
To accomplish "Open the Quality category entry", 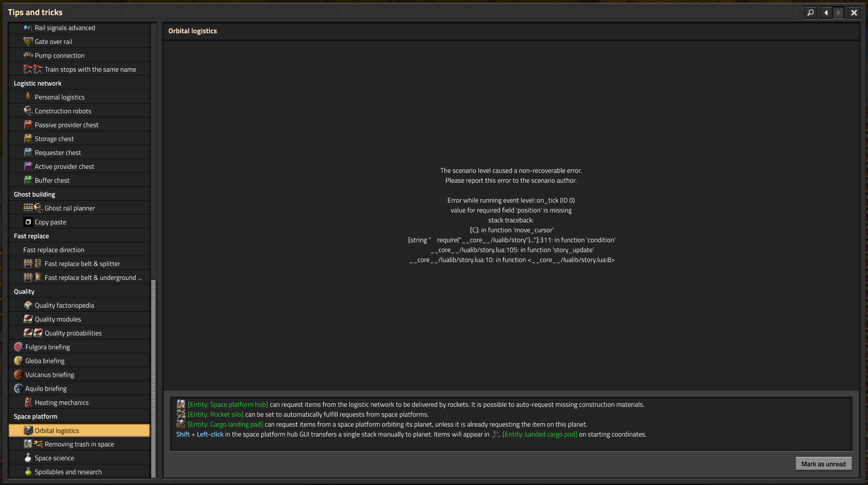I will pyautogui.click(x=24, y=291).
